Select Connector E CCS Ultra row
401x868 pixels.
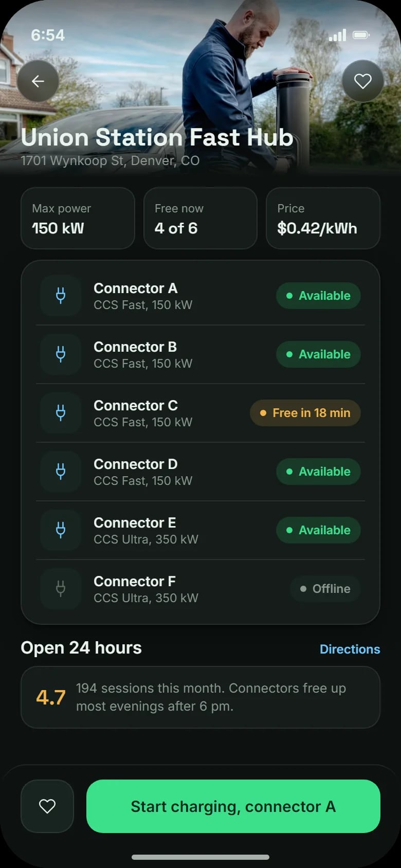(x=200, y=530)
